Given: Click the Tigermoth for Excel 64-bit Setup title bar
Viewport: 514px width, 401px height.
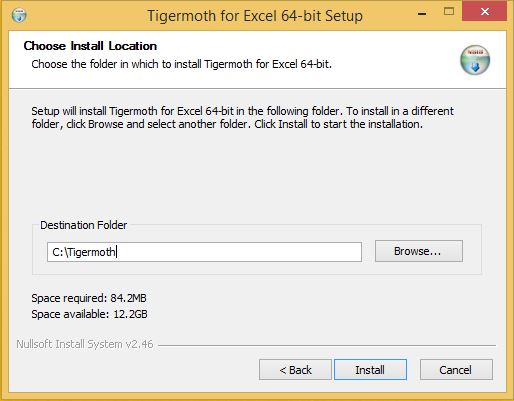Looking at the screenshot, I should [255, 16].
